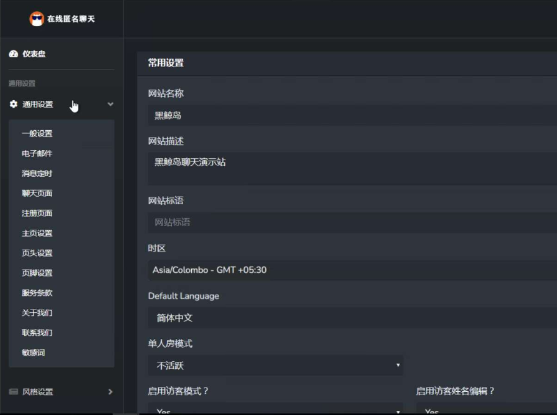Select 聊天页面 in sidebar
This screenshot has width=557, height=415.
(37, 193)
